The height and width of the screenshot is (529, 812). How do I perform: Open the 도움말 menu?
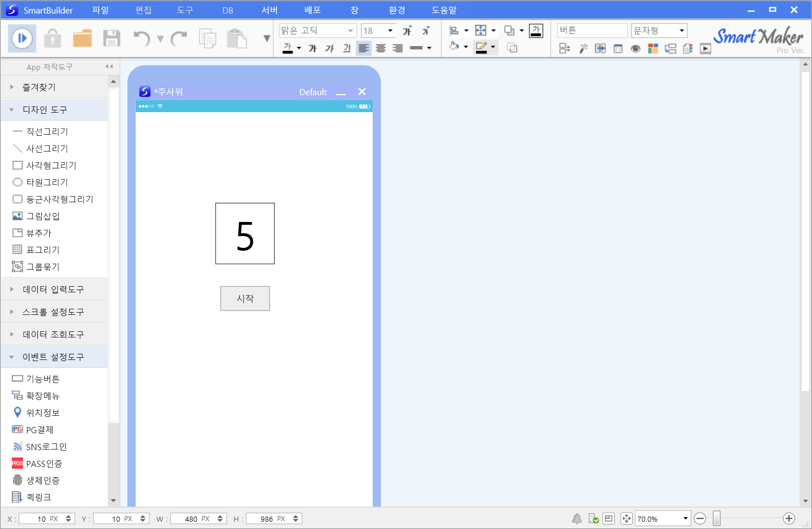pyautogui.click(x=444, y=10)
